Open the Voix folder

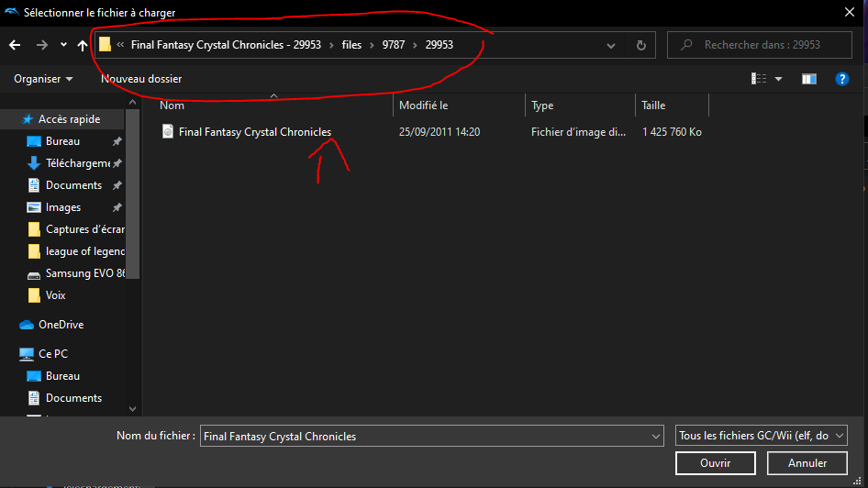pos(55,295)
